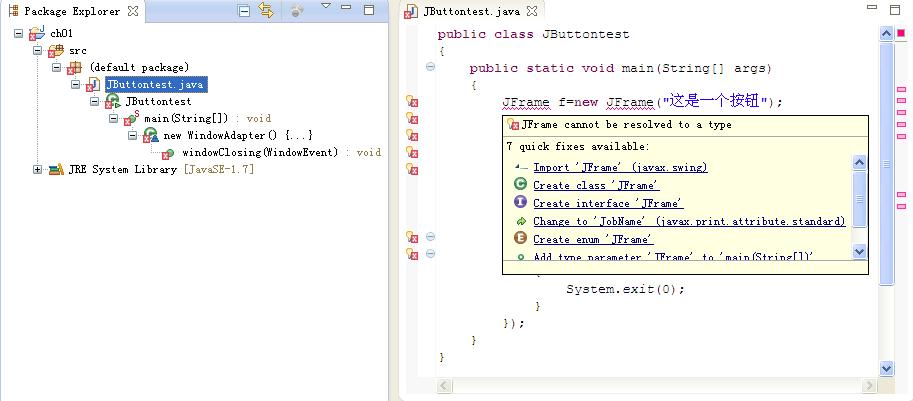Collapse the main(String[]) method node

114,118
